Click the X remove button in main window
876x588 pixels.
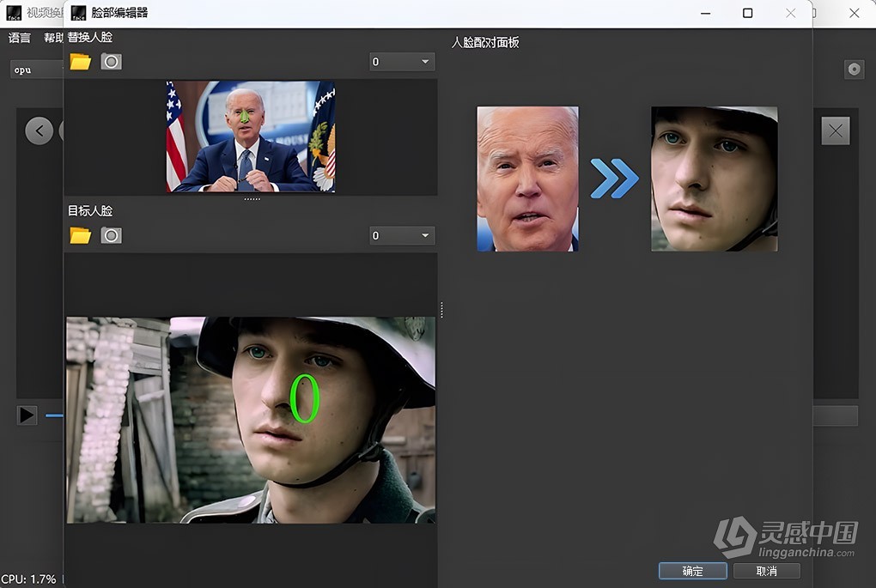[836, 130]
